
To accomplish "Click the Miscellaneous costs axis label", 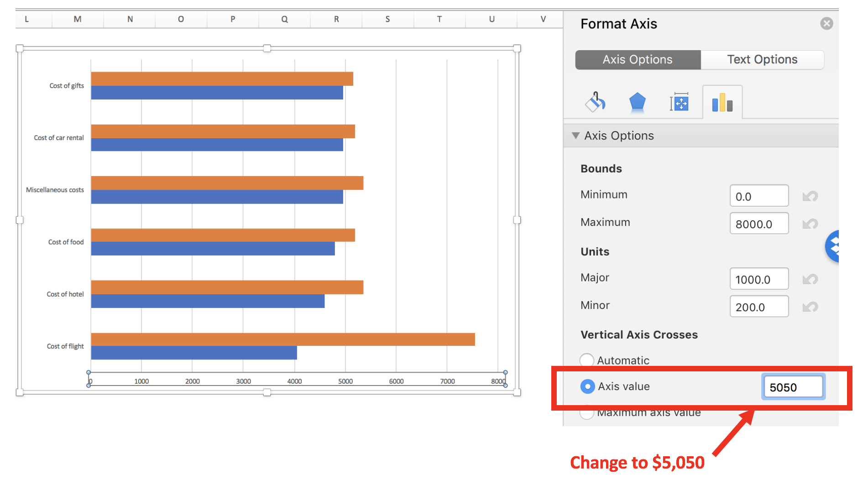I will (x=55, y=190).
